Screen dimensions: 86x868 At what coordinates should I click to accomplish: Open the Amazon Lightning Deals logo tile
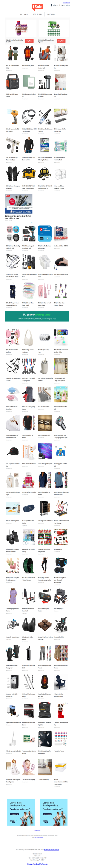[13, 508]
